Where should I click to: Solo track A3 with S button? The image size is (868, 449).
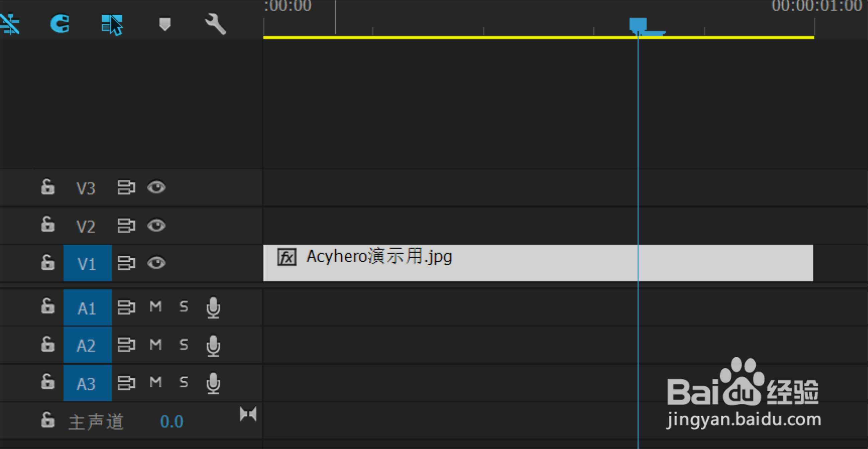184,382
